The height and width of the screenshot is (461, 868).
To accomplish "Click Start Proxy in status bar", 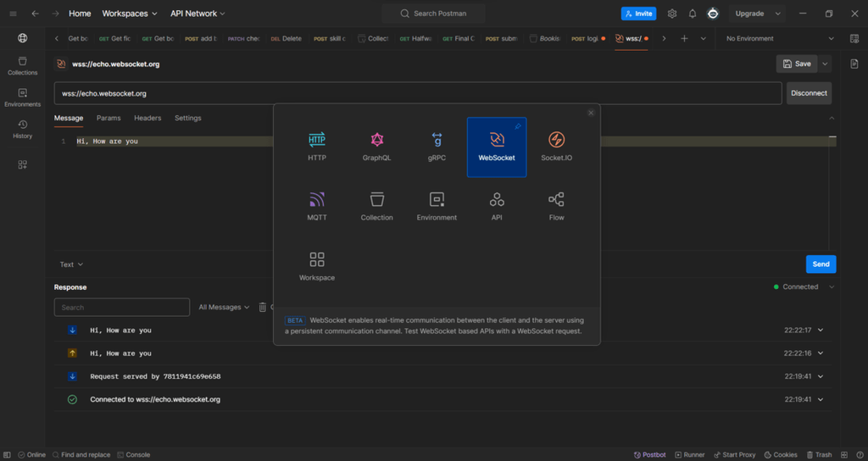I will (x=735, y=455).
